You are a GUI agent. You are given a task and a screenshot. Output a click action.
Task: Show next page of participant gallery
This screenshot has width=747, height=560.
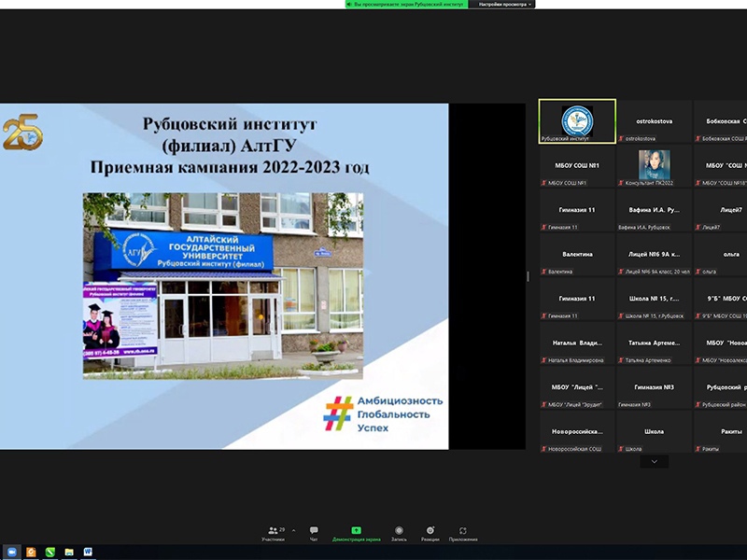point(655,461)
